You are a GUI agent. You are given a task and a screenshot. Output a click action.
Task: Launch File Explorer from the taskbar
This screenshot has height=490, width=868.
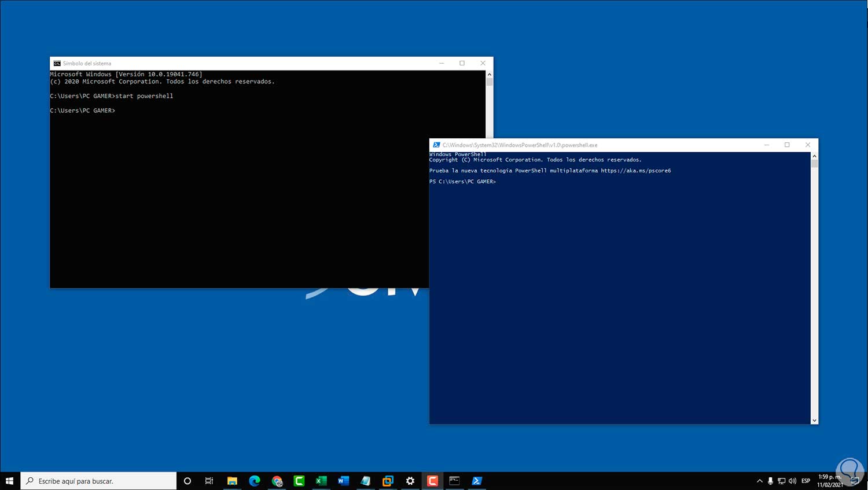click(232, 481)
